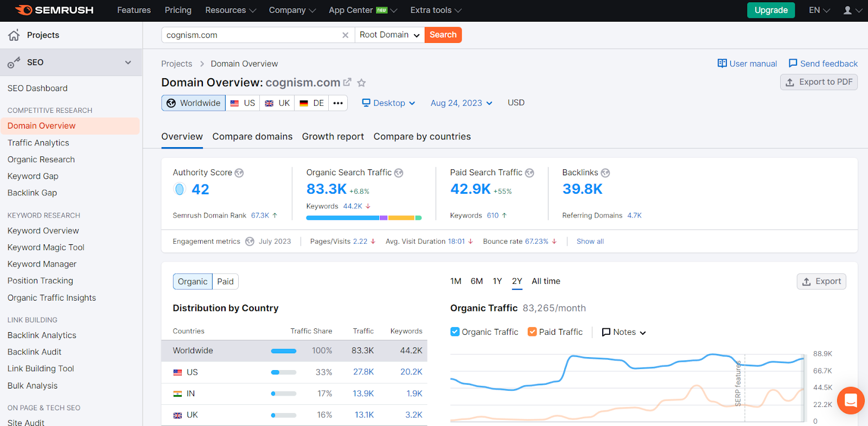
Task: Click the Worldwide traffic share bar
Action: click(x=284, y=351)
